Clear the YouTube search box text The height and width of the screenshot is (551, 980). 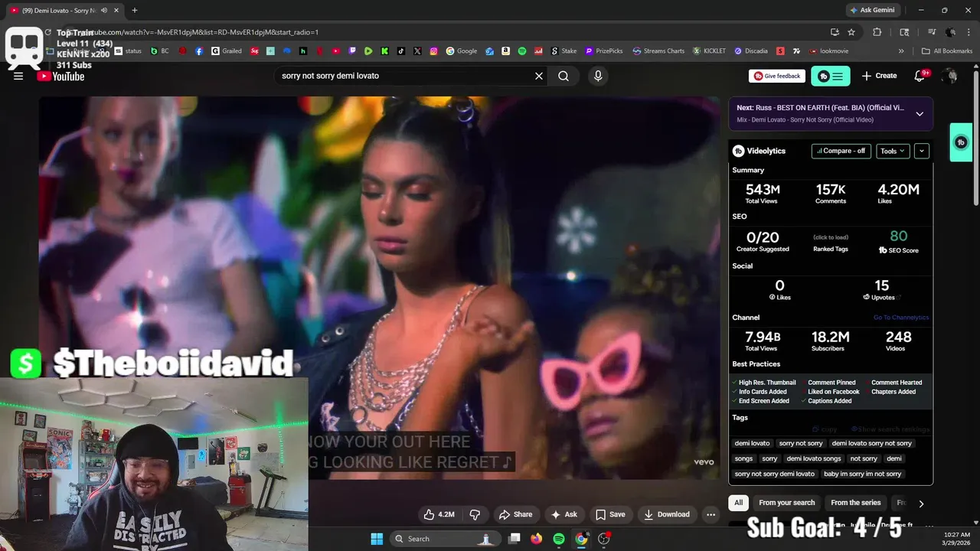[x=539, y=76]
